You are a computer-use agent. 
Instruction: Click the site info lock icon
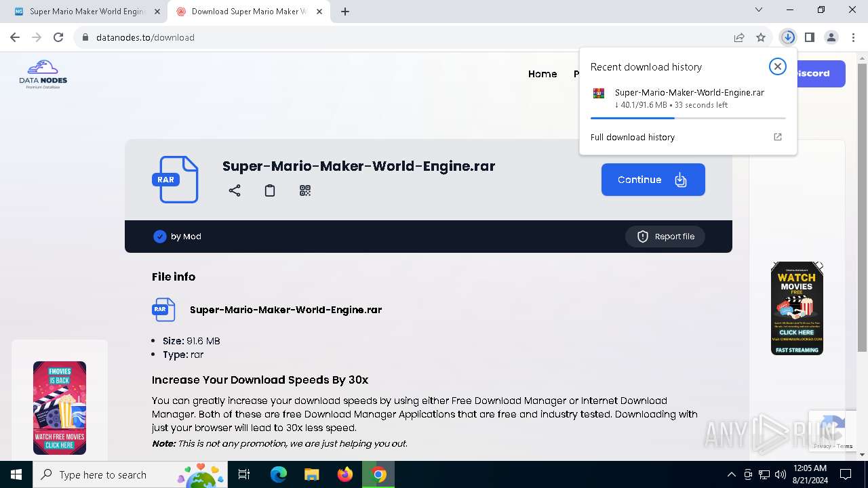pos(85,37)
